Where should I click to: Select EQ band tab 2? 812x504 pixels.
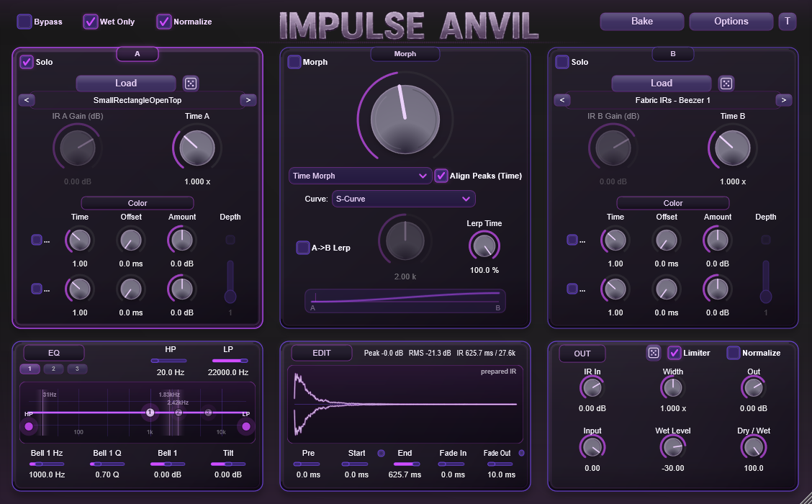pyautogui.click(x=53, y=369)
